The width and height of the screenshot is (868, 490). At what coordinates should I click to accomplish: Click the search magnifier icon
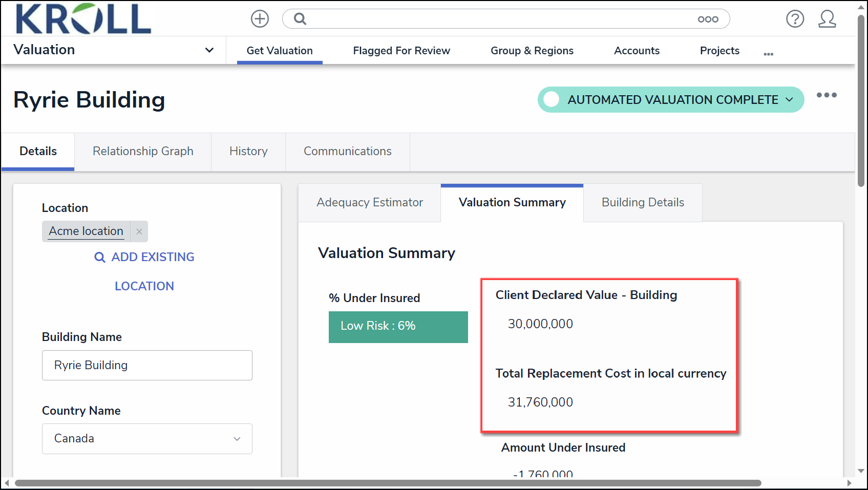tap(300, 19)
